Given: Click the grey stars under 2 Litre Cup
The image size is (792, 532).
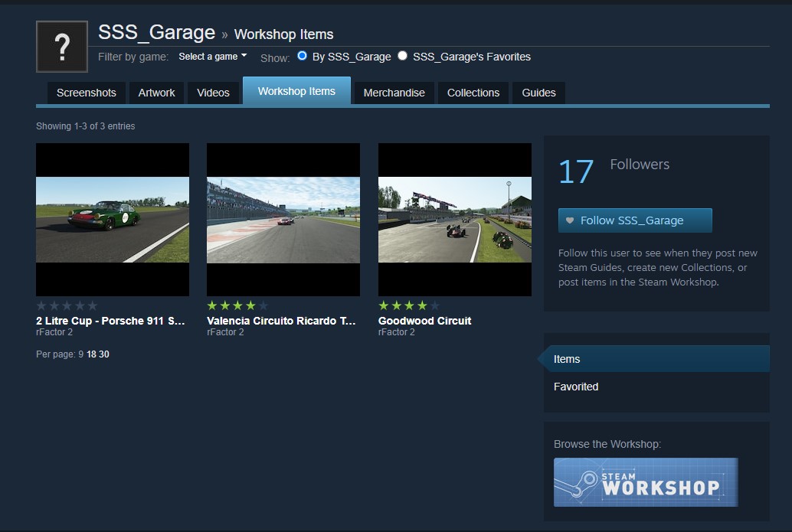Looking at the screenshot, I should (x=67, y=305).
